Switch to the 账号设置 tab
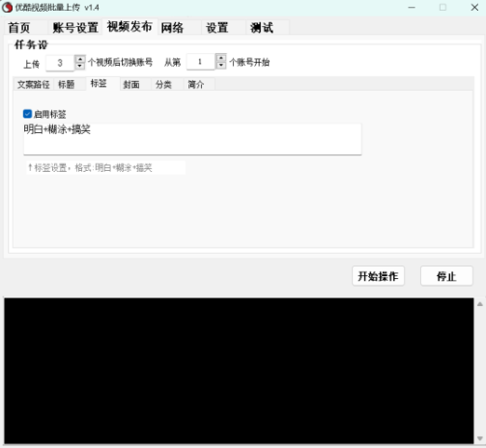486x448 pixels. 75,28
